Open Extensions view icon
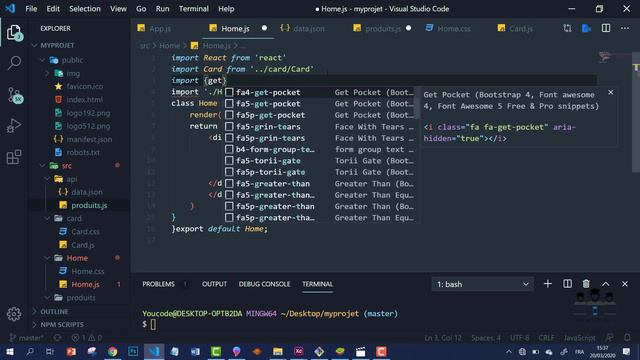The width and height of the screenshot is (640, 360). pos(14,157)
